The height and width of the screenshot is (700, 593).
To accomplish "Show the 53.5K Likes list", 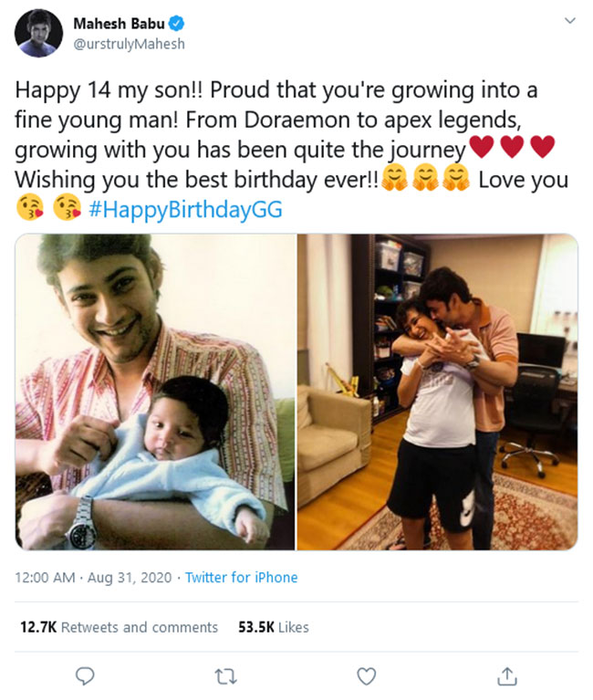I will click(x=274, y=627).
